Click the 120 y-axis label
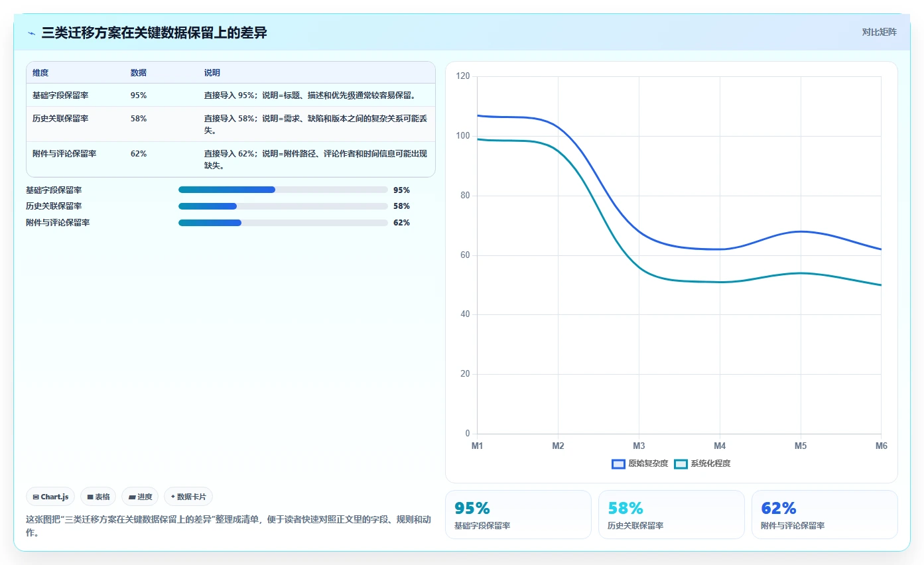The image size is (924, 565). [463, 77]
